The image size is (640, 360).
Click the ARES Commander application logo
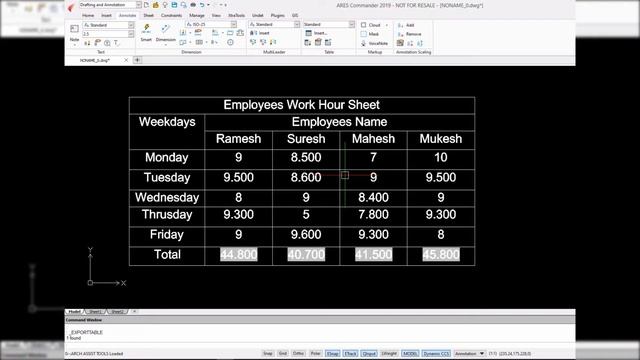(71, 7)
